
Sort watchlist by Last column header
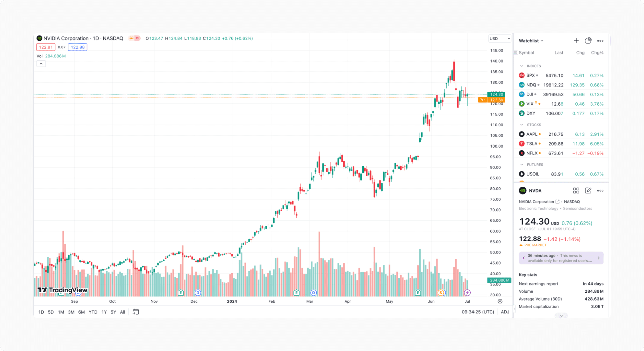[559, 53]
